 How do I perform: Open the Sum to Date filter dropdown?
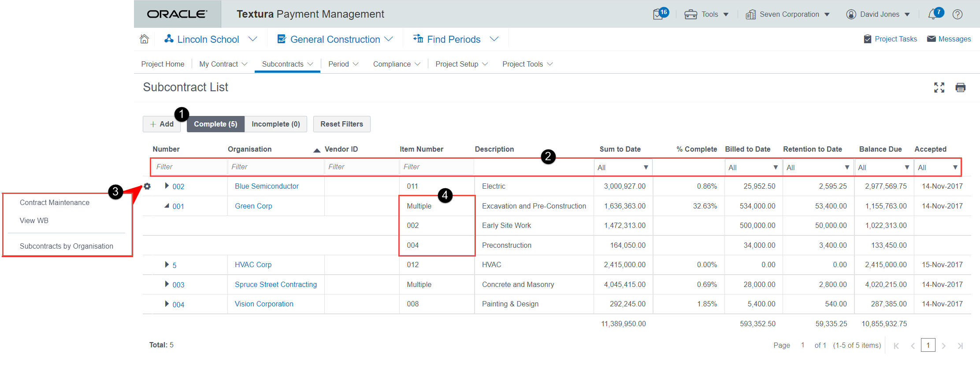pos(623,168)
